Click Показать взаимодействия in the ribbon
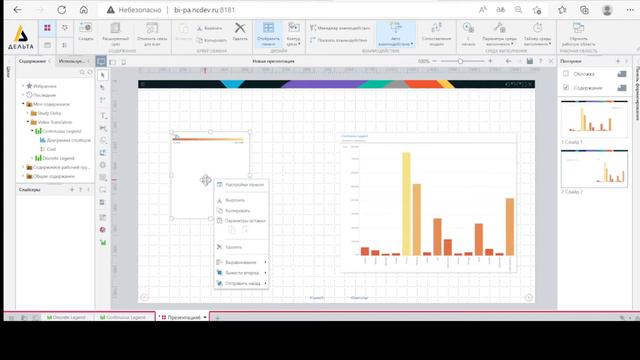The height and width of the screenshot is (360, 640). (x=339, y=40)
